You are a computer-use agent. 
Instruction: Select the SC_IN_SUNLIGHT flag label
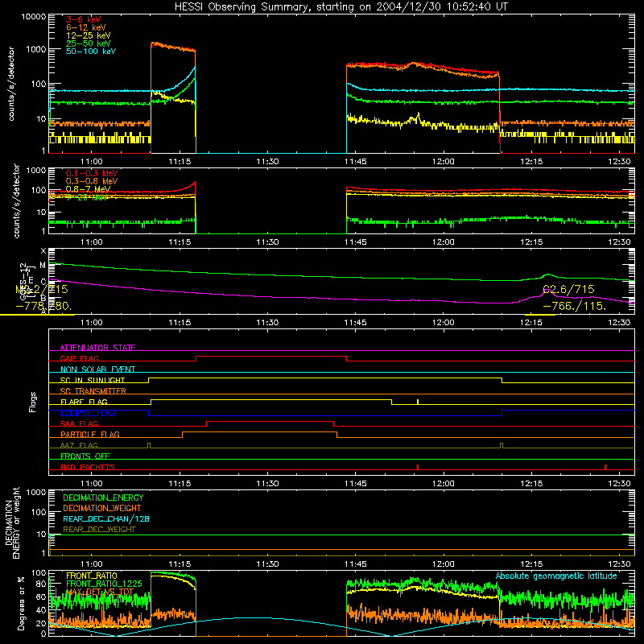pyautogui.click(x=93, y=380)
